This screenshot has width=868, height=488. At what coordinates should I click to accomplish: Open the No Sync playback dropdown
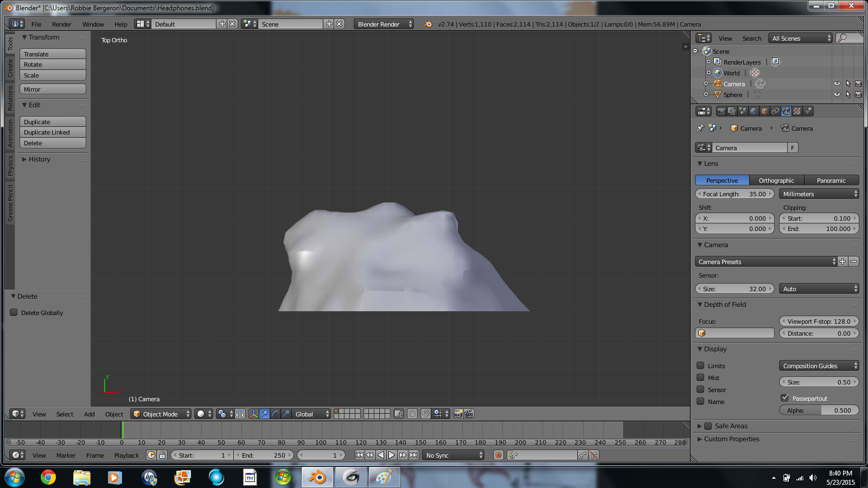tap(454, 455)
